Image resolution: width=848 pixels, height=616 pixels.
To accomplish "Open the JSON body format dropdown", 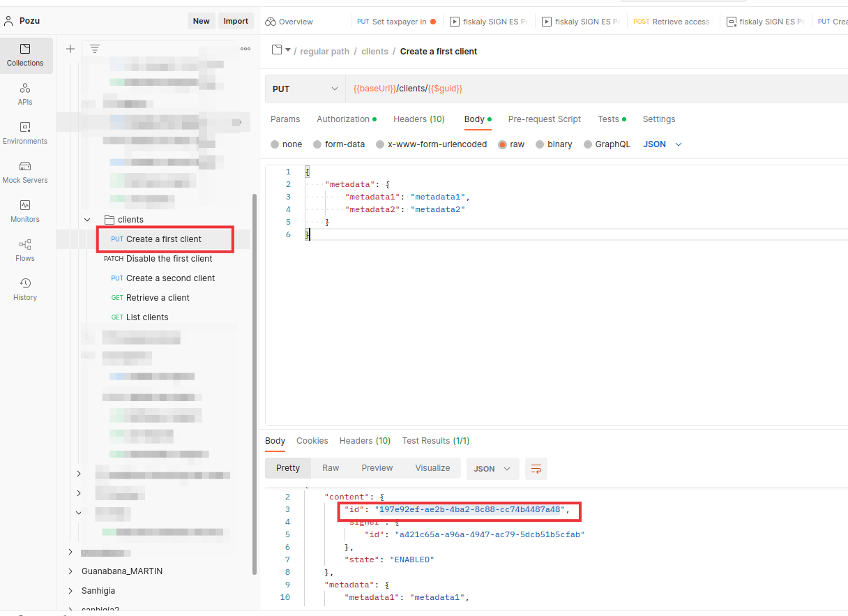I will (662, 144).
